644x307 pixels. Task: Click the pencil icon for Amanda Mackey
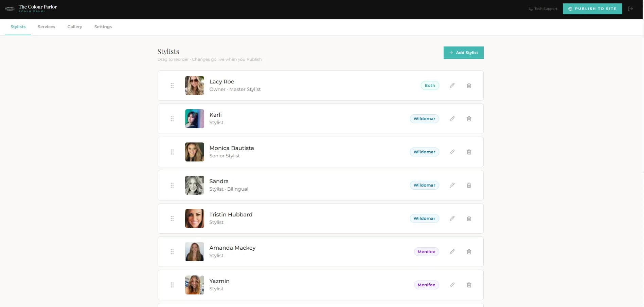click(x=452, y=252)
